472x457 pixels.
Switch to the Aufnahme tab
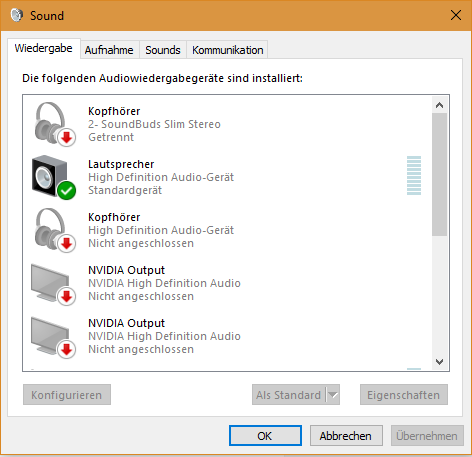pos(109,50)
